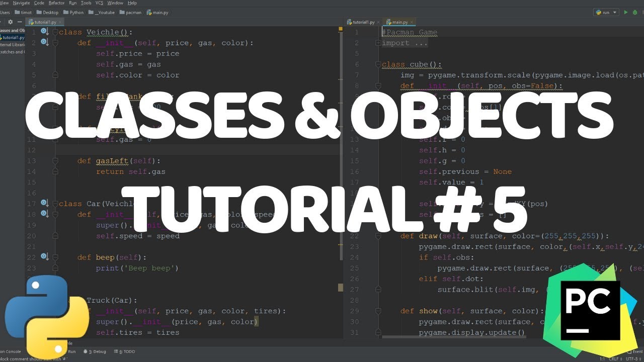
Task: Click on 'self.previous = None' line
Action: [x=465, y=171]
